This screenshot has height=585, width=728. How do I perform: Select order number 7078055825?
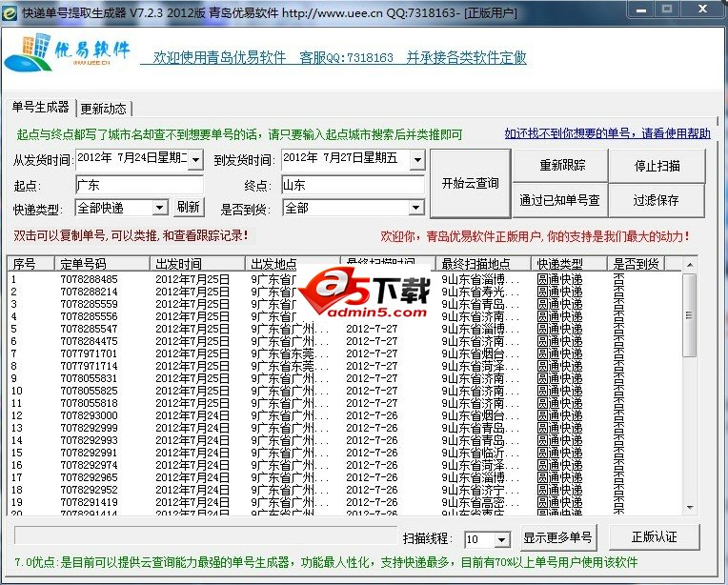[x=90, y=391]
